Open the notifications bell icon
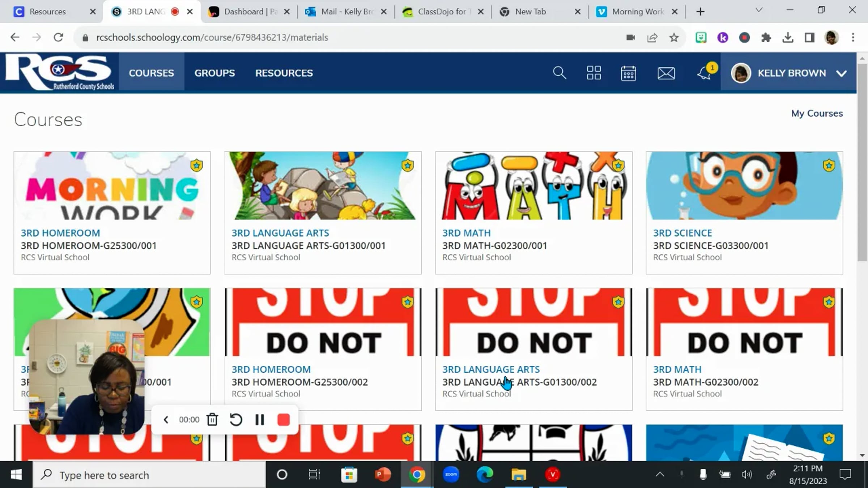The height and width of the screenshot is (488, 868). pos(704,73)
